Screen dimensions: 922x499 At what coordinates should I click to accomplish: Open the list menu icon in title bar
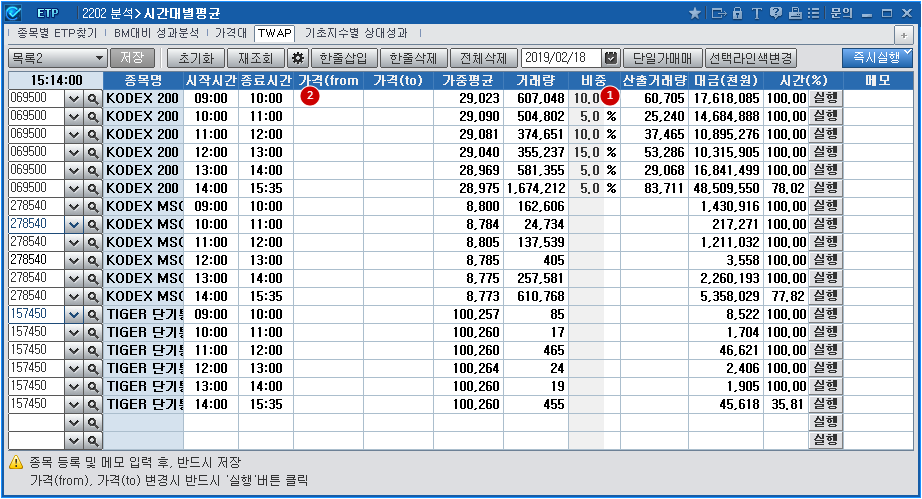point(812,13)
